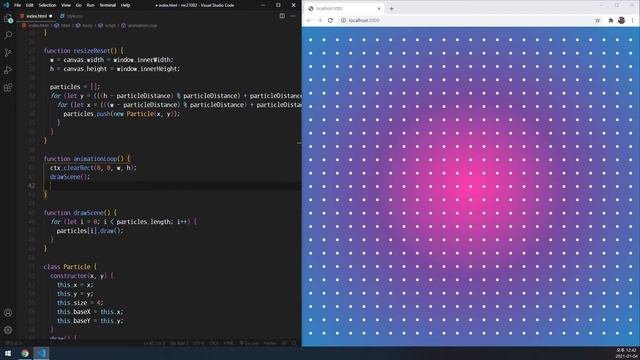Go back in Chrome
The image size is (640, 360).
pyautogui.click(x=309, y=20)
